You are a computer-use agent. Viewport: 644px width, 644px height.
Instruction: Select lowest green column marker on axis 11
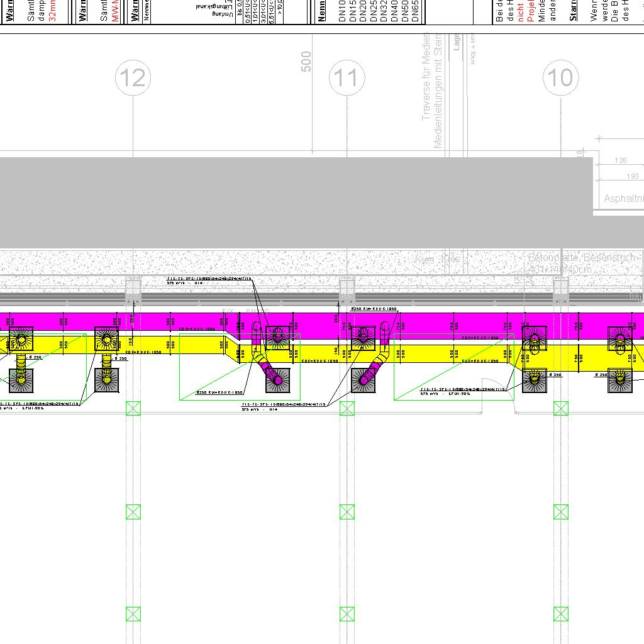tap(347, 614)
